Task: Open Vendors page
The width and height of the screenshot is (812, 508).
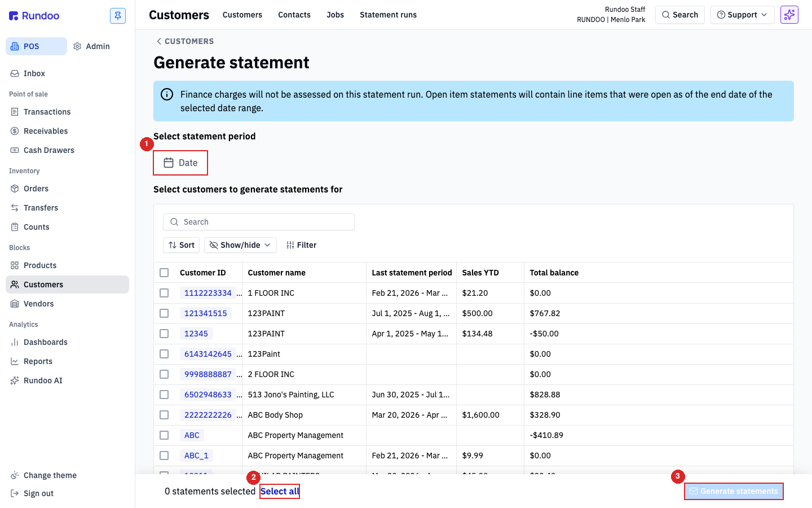Action: (x=67, y=304)
